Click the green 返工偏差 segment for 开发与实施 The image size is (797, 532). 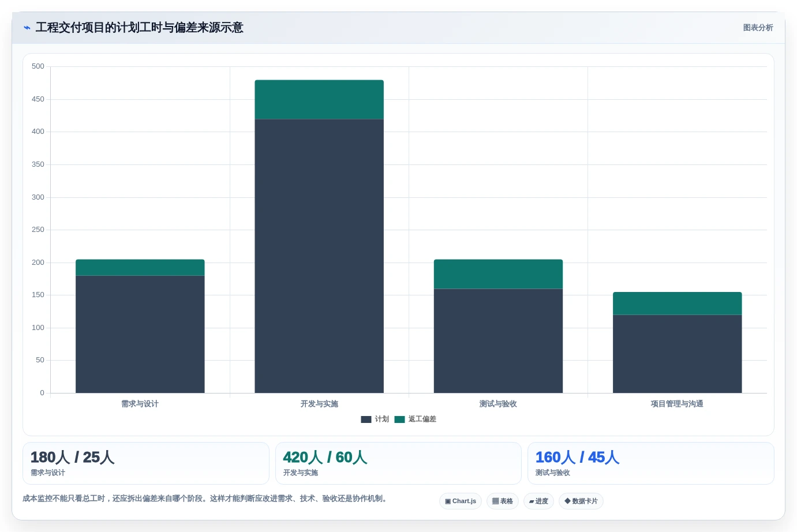coord(319,100)
